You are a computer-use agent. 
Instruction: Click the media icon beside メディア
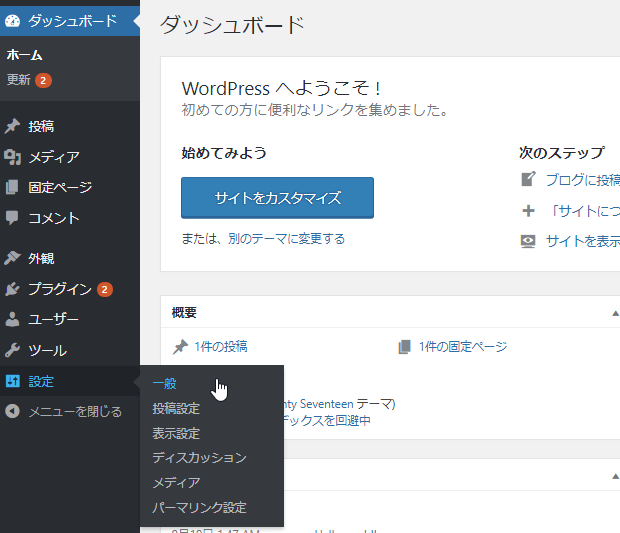(x=12, y=157)
